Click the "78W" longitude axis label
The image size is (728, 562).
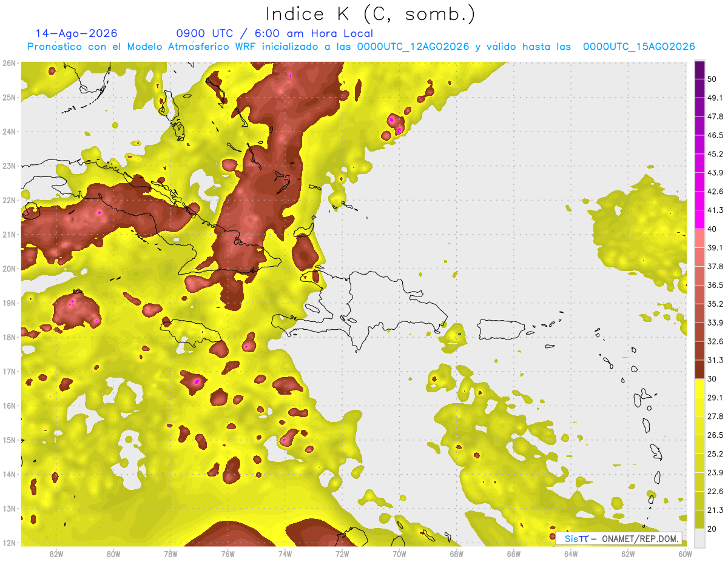pos(170,554)
